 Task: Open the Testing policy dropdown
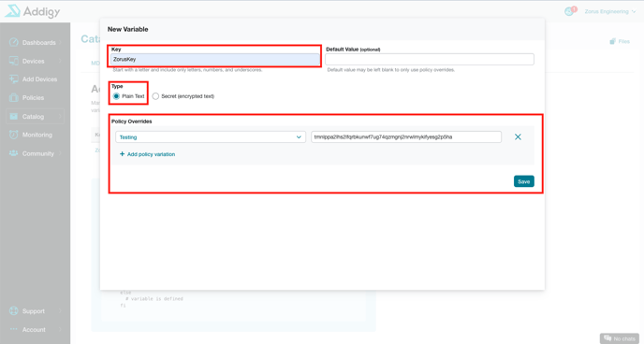point(211,136)
